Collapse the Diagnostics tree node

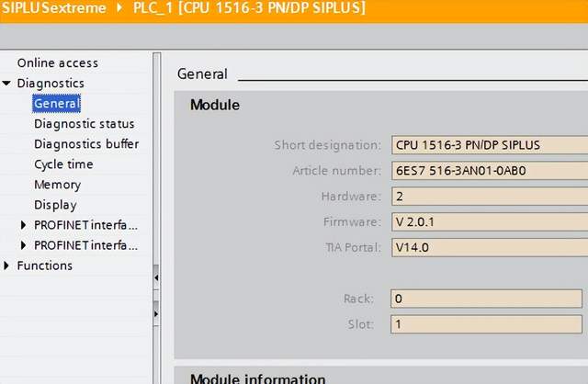(x=7, y=84)
